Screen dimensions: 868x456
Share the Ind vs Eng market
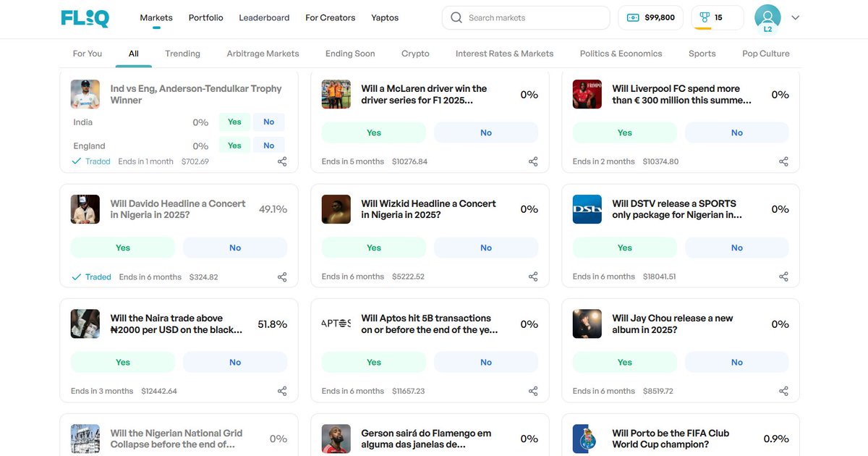click(282, 161)
